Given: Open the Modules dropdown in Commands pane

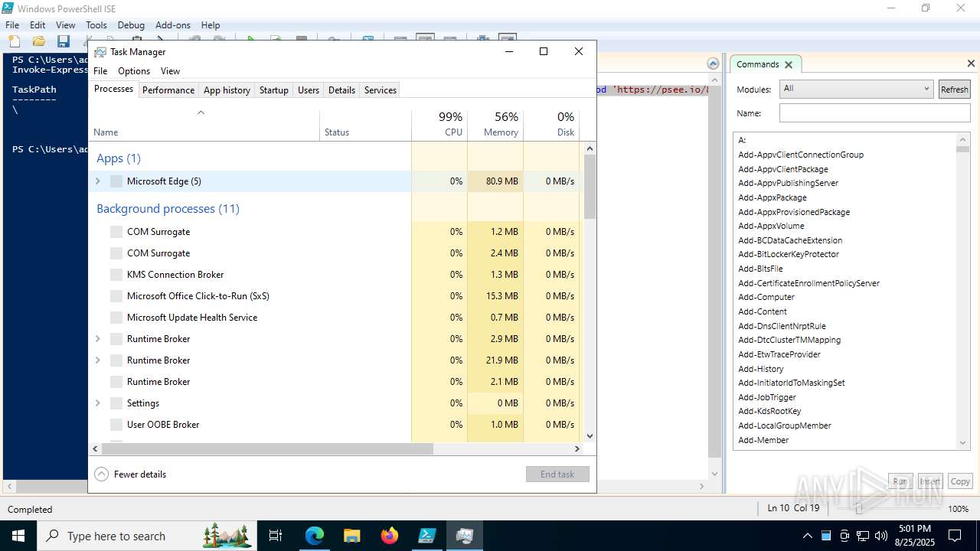Looking at the screenshot, I should tap(856, 89).
